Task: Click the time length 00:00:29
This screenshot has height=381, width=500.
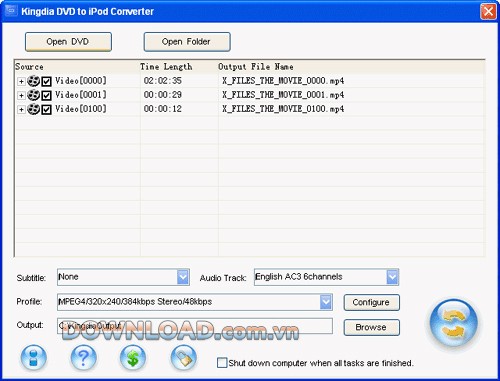Action: click(x=163, y=95)
